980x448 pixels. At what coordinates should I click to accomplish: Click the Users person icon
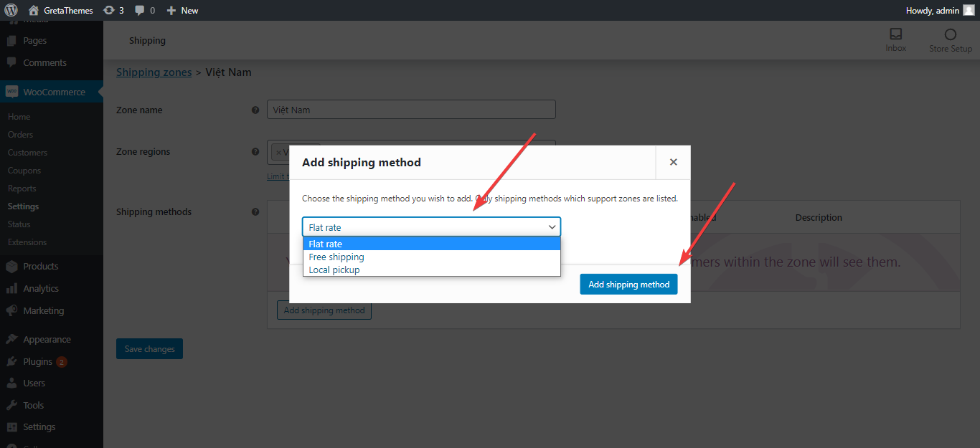point(11,383)
